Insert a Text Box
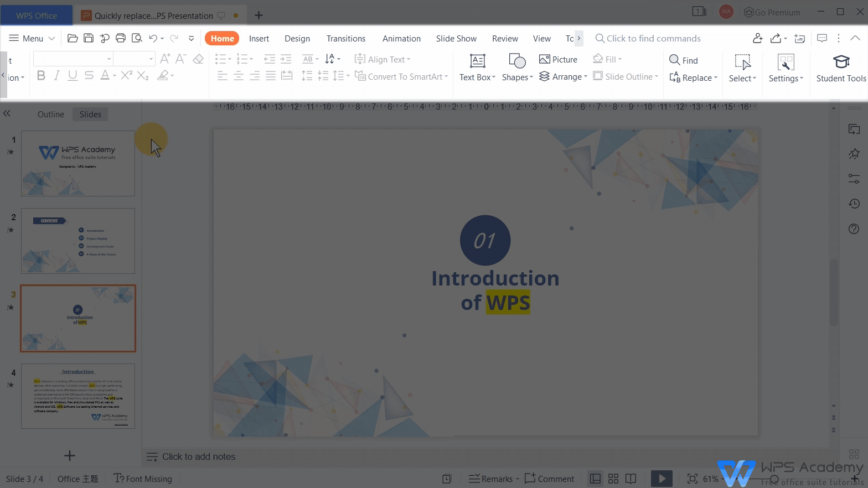The width and height of the screenshot is (868, 488). pyautogui.click(x=477, y=68)
